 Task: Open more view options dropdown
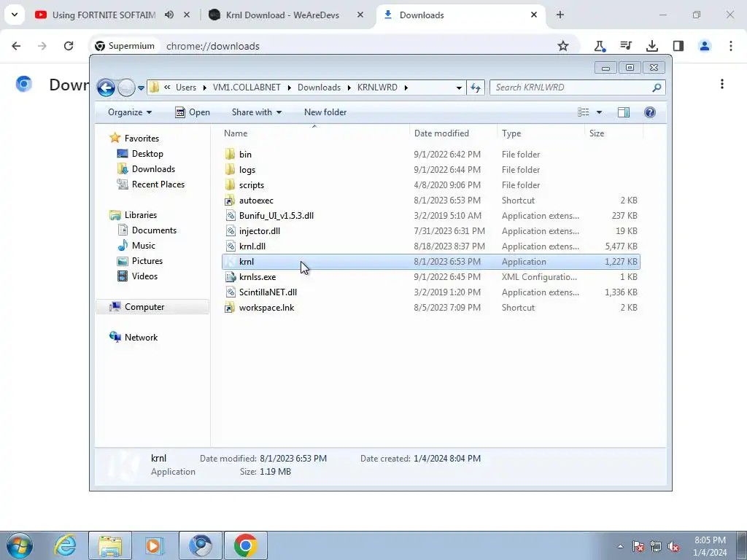click(x=600, y=112)
